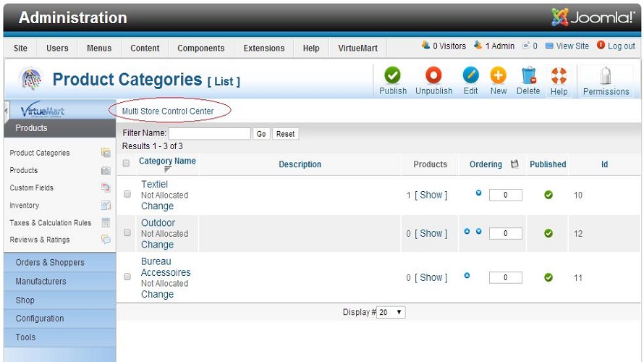Open the Help menu in menu bar
This screenshot has width=644, height=362.
(x=311, y=48)
